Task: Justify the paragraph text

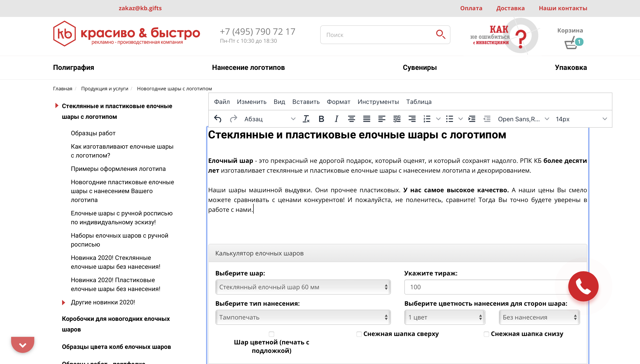Action: click(x=367, y=119)
